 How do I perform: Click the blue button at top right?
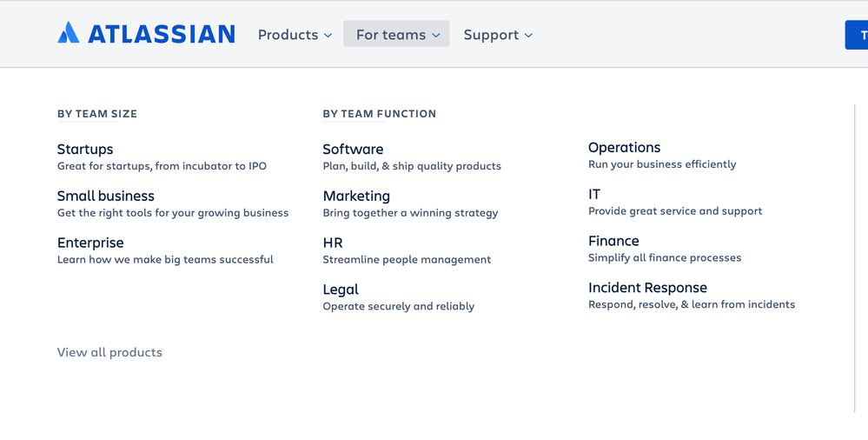coord(857,35)
